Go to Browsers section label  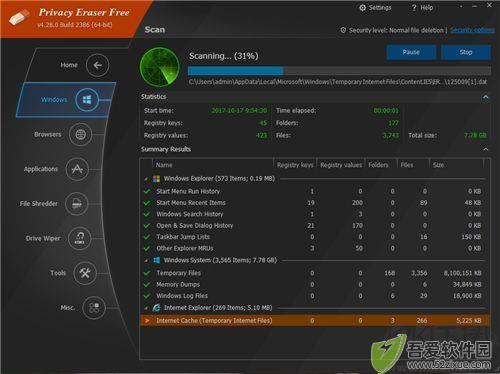point(48,134)
